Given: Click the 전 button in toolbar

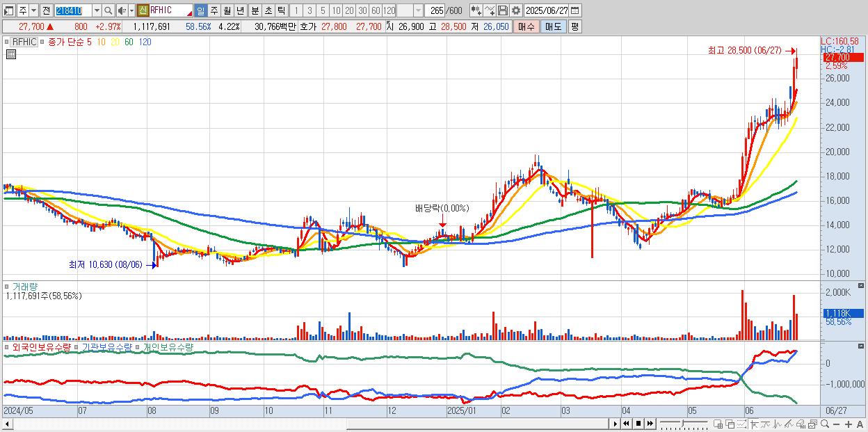Looking at the screenshot, I should point(46,10).
